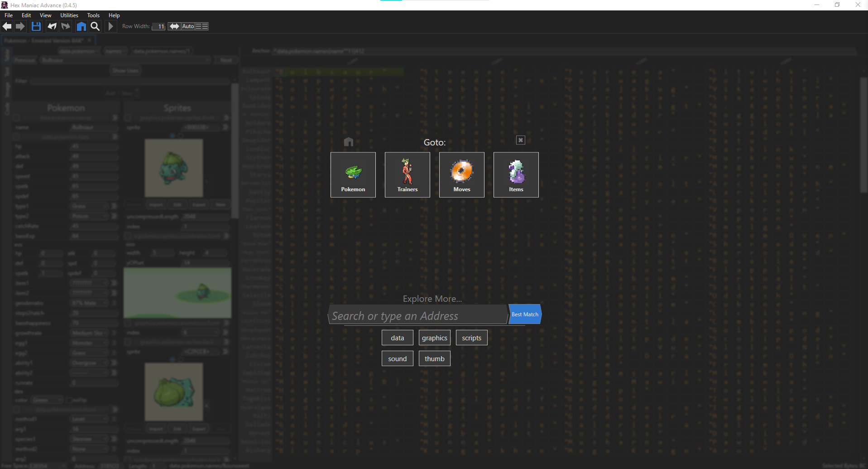Open the File menu
Image resolution: width=868 pixels, height=469 pixels.
pyautogui.click(x=9, y=15)
